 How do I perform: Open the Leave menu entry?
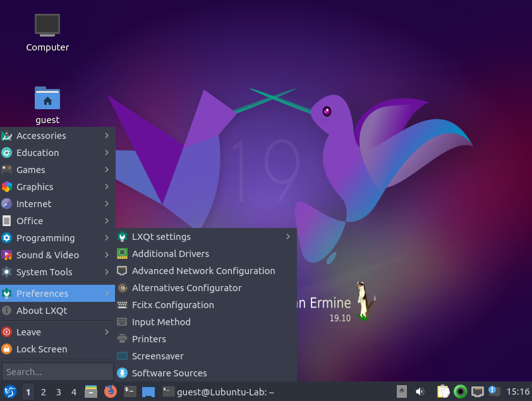[57, 332]
